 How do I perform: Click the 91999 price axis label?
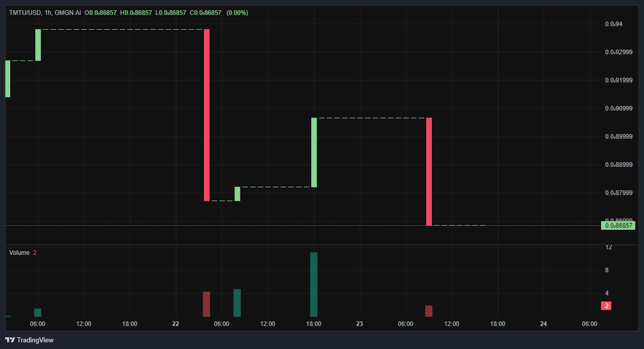coord(619,80)
